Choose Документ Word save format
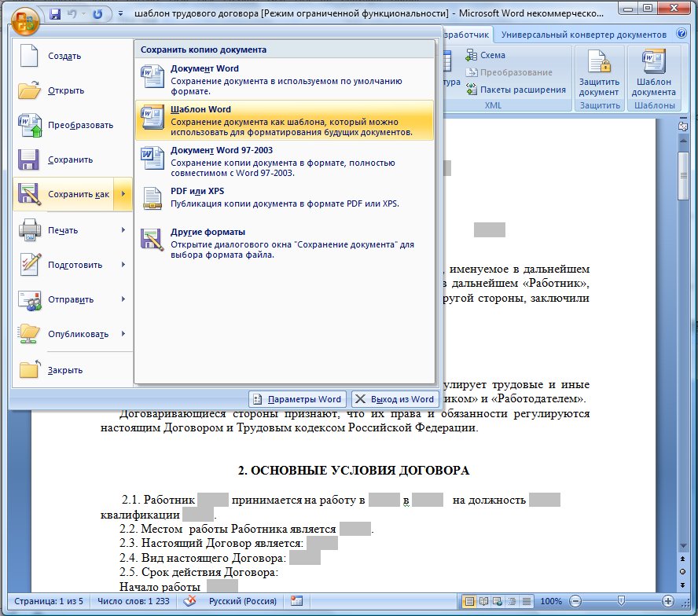 coord(284,79)
